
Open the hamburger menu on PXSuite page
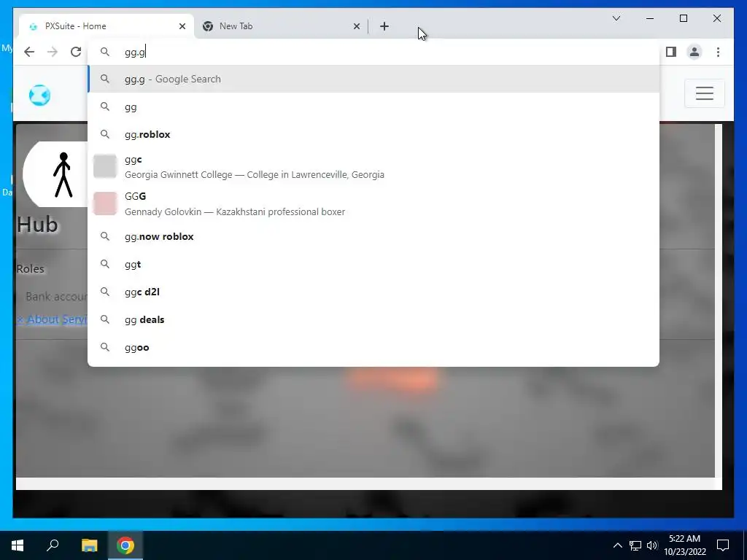pyautogui.click(x=704, y=93)
